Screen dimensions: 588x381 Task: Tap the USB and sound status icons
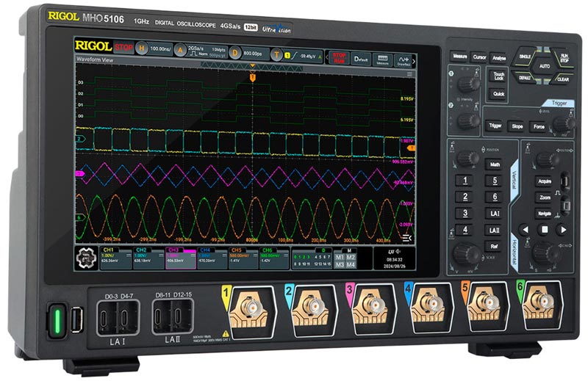pyautogui.click(x=394, y=251)
